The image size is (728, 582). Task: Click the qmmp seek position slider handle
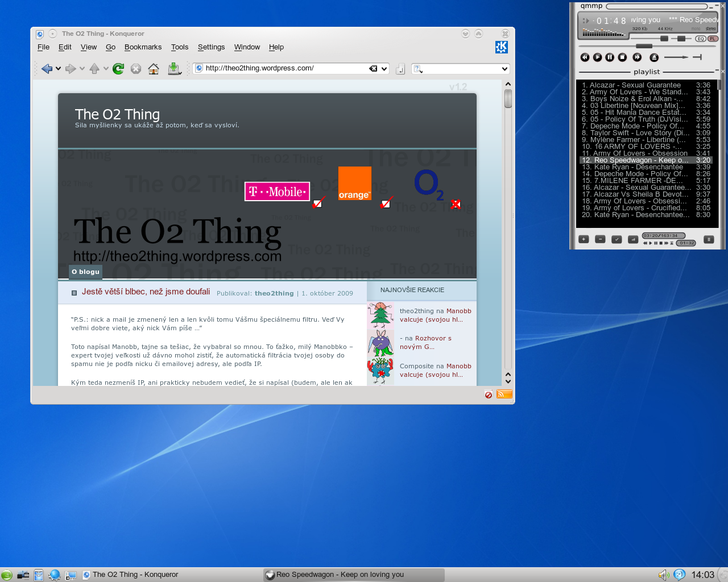coord(644,46)
